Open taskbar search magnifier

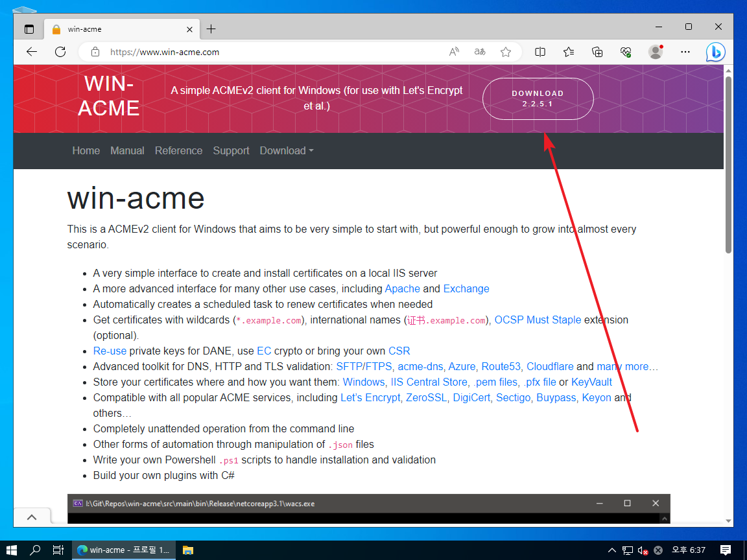[35, 550]
